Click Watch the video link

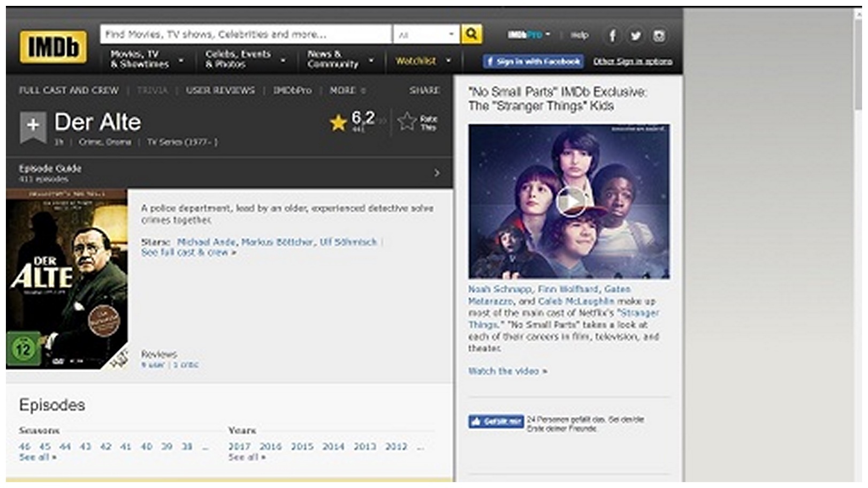tap(507, 371)
